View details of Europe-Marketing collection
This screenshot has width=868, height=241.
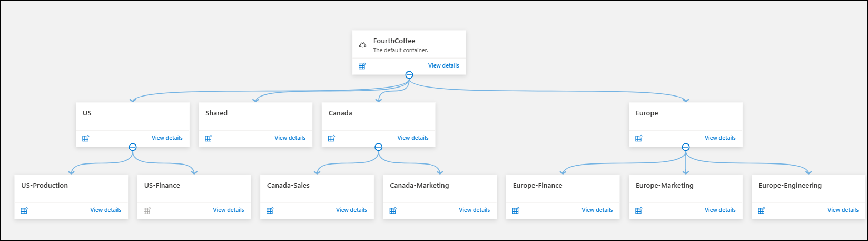(x=720, y=210)
